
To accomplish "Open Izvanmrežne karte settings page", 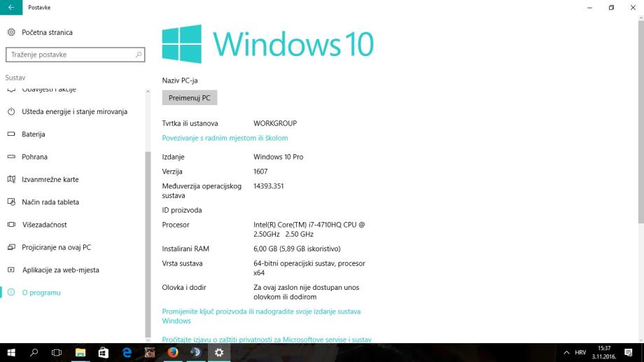I will click(x=50, y=179).
